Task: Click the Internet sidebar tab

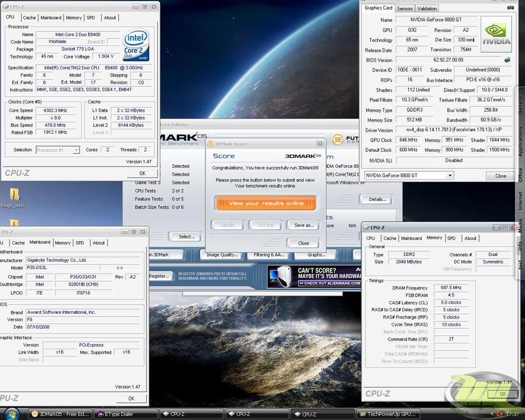Action: pyautogui.click(x=520, y=201)
